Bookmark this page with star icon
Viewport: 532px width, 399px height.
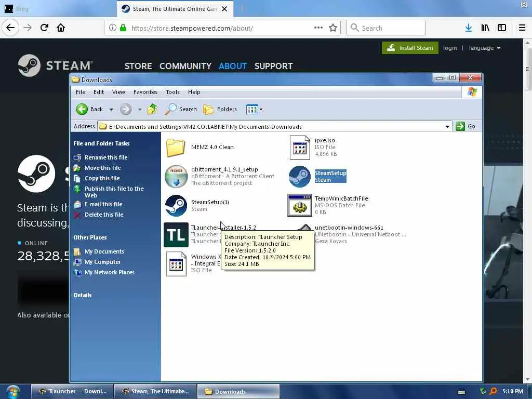333,28
